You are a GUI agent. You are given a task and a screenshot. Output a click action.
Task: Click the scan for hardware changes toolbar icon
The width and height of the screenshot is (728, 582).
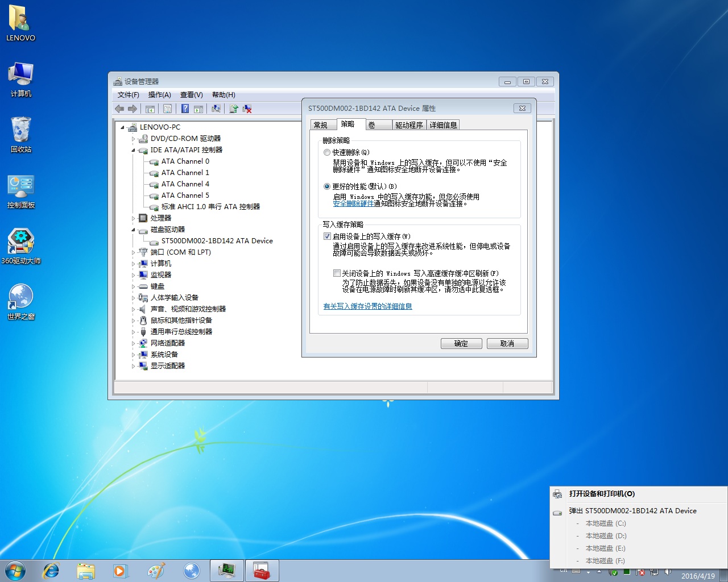[216, 109]
